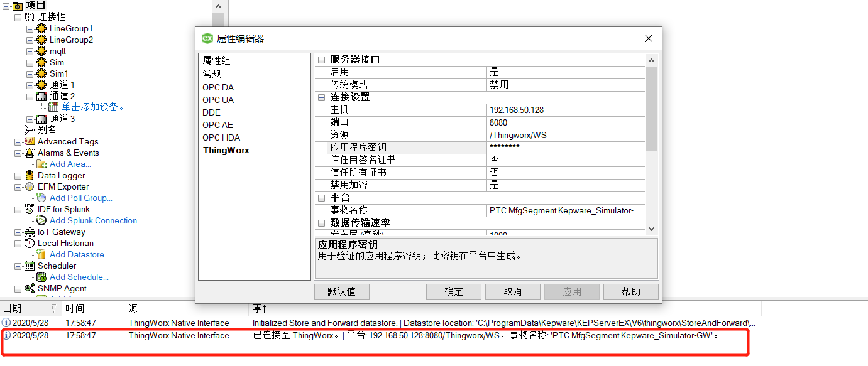The image size is (868, 366).
Task: Toggle the 信任所有证书 value 否
Action: coord(566,173)
